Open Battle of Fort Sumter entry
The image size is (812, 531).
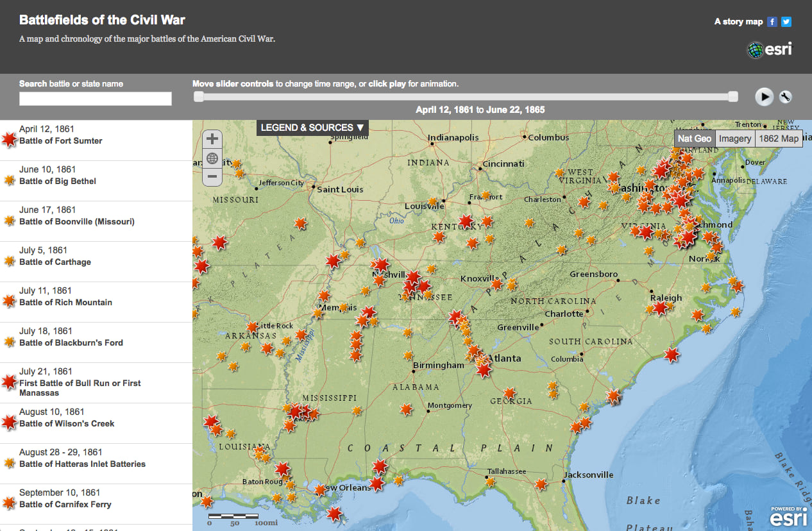coord(96,140)
